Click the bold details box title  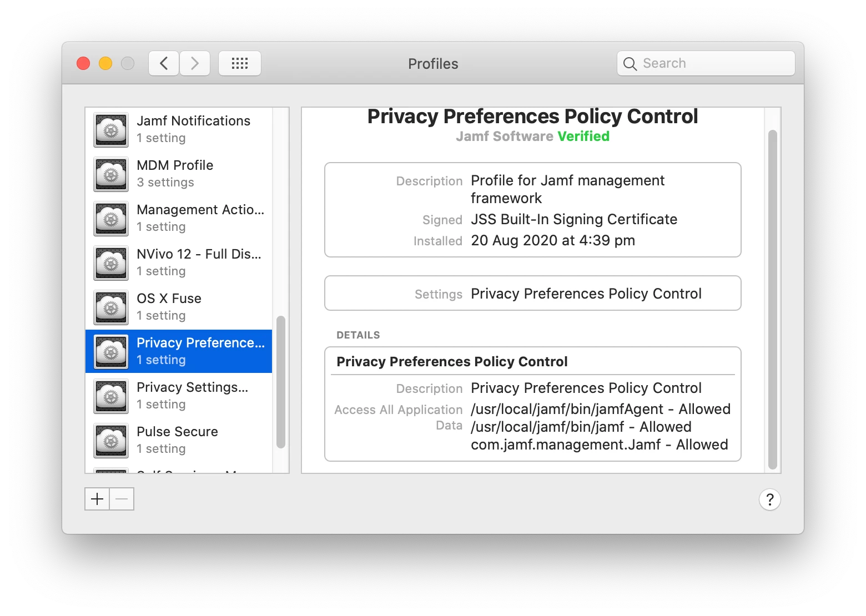click(452, 362)
